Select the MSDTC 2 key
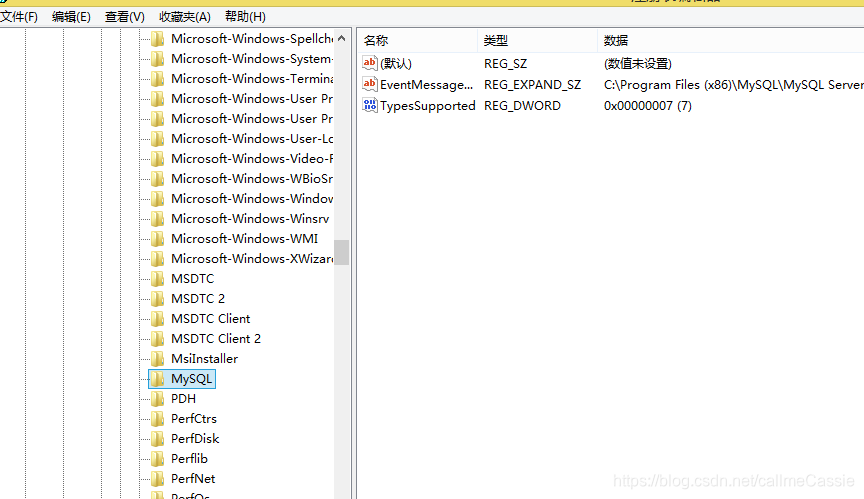The height and width of the screenshot is (499, 864). (198, 299)
